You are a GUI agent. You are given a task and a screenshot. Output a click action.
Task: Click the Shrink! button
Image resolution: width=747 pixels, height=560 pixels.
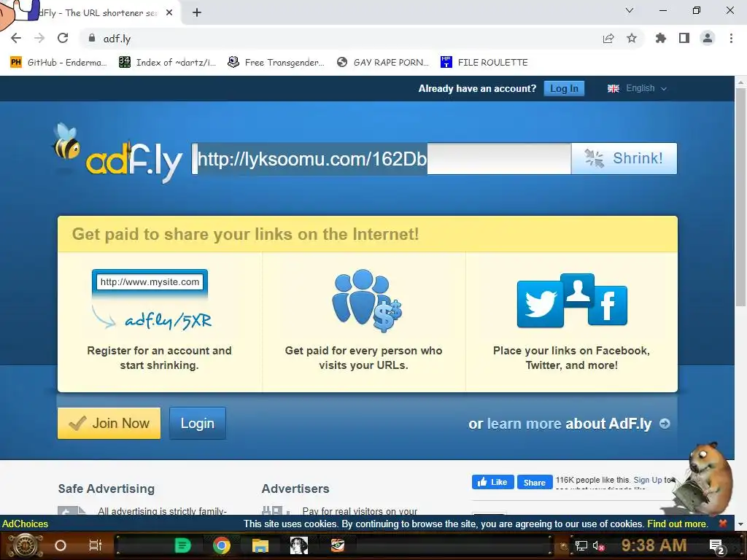[624, 158]
